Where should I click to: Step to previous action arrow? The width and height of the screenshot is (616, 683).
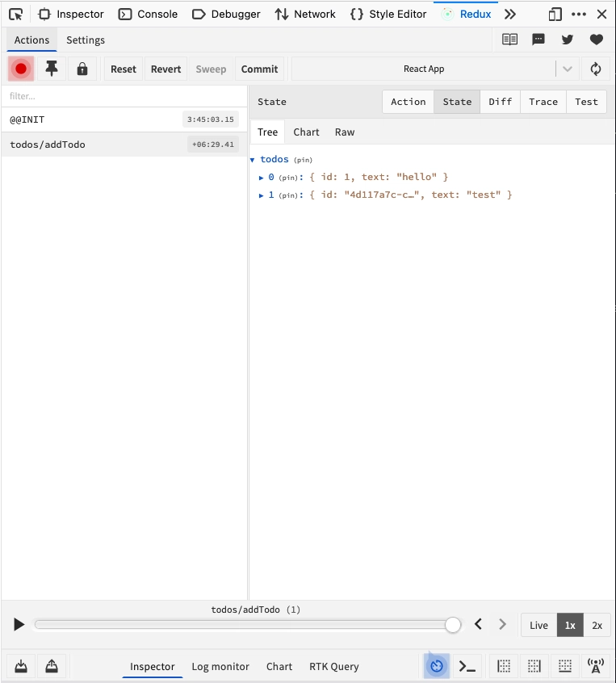click(x=478, y=624)
